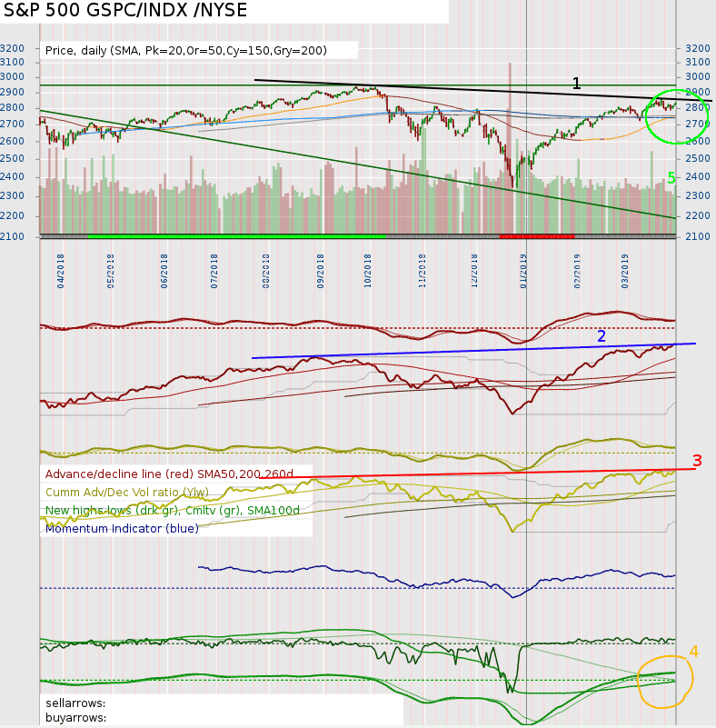This screenshot has height=728, width=716.
Task: Click the buyarrows: label
Action: [76, 717]
